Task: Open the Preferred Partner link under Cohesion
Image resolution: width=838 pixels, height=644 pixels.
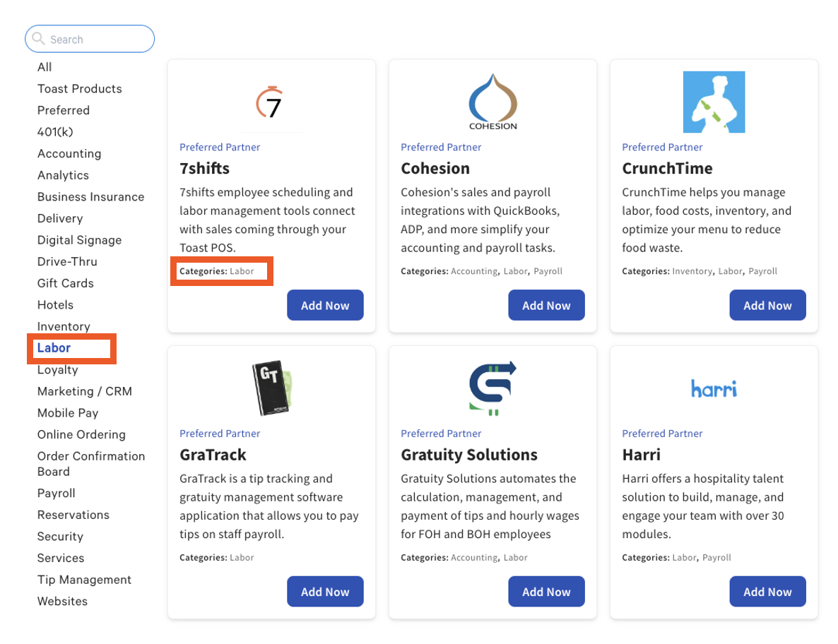Action: pyautogui.click(x=441, y=147)
